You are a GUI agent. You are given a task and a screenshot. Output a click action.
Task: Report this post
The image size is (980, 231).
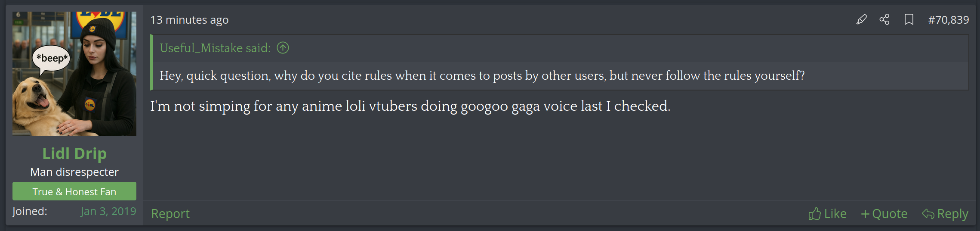pos(170,214)
